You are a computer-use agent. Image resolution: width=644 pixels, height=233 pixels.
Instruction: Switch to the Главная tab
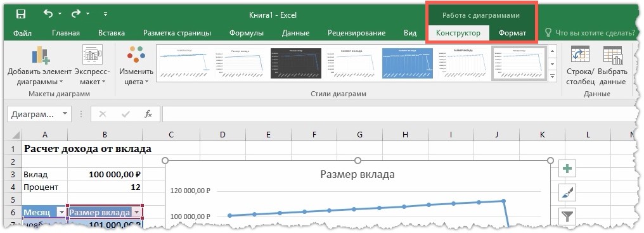pos(66,33)
